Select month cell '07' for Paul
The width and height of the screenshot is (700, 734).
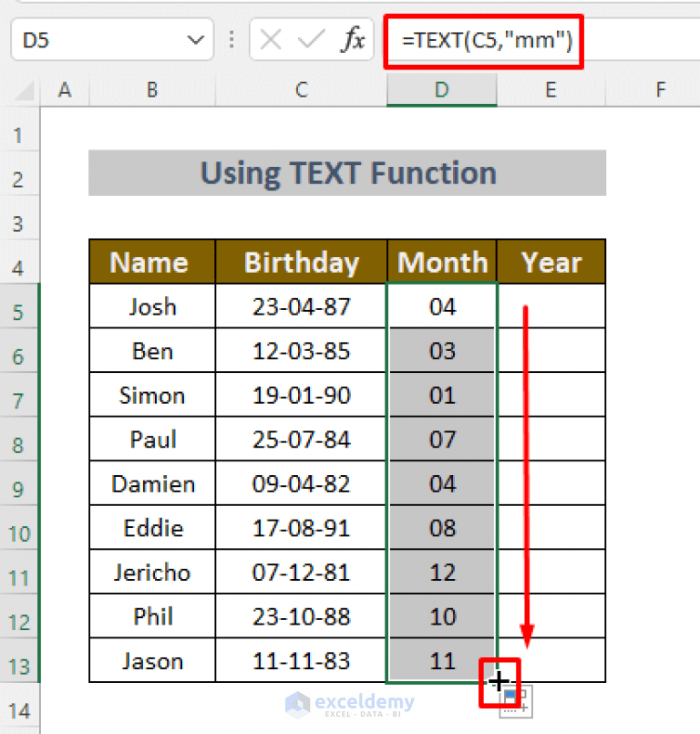tap(442, 439)
